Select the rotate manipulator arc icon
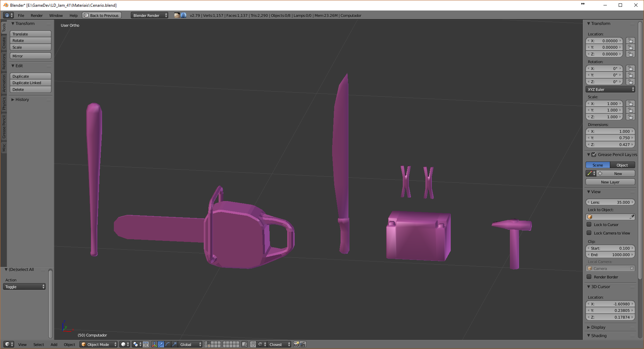Image resolution: width=644 pixels, height=349 pixels. [x=168, y=344]
